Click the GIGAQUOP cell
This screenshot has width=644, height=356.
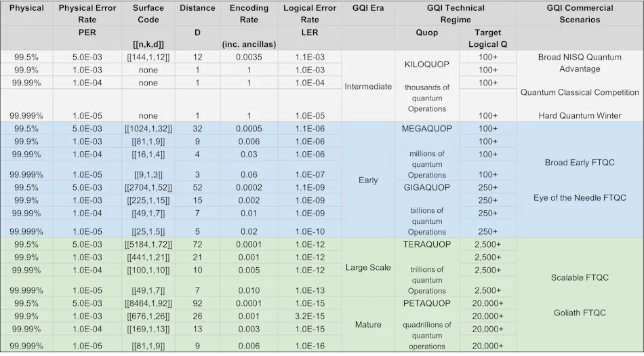tap(426, 187)
